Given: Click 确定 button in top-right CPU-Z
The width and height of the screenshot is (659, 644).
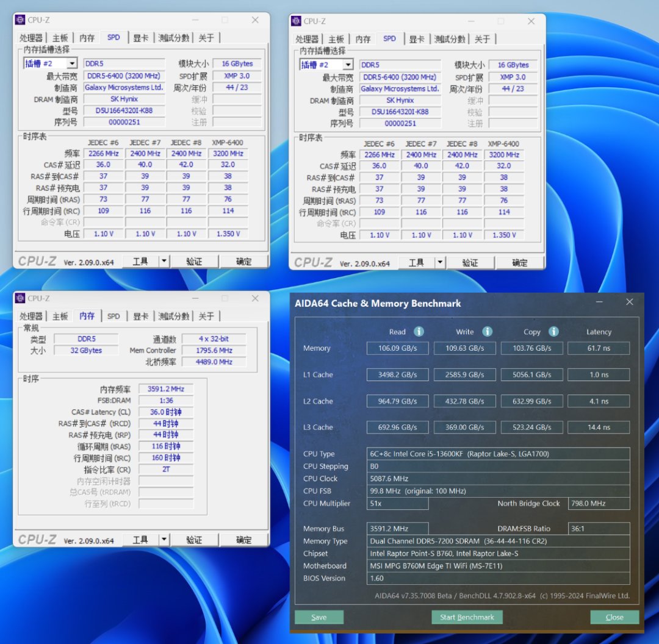Looking at the screenshot, I should point(520,263).
